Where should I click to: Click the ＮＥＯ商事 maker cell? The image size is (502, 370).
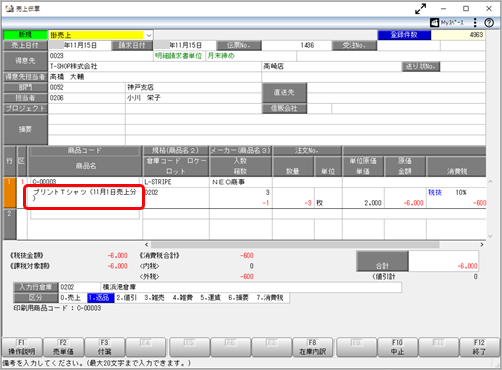(x=241, y=182)
